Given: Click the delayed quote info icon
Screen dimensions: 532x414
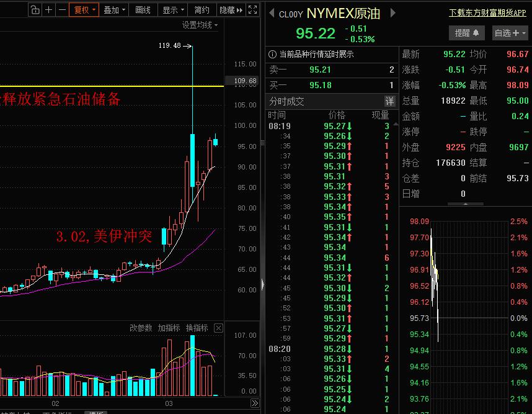Looking at the screenshot, I should (x=272, y=54).
